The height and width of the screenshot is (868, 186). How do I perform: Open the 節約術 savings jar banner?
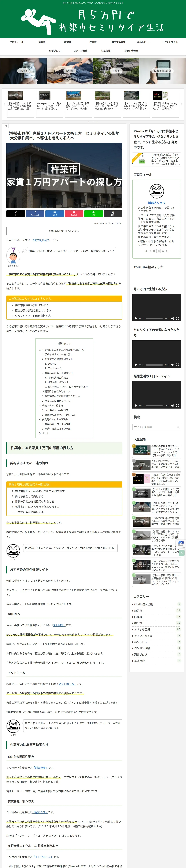click(23, 71)
